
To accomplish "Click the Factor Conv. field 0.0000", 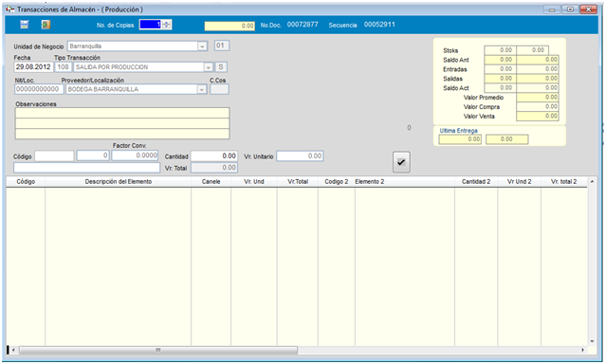I will point(135,155).
